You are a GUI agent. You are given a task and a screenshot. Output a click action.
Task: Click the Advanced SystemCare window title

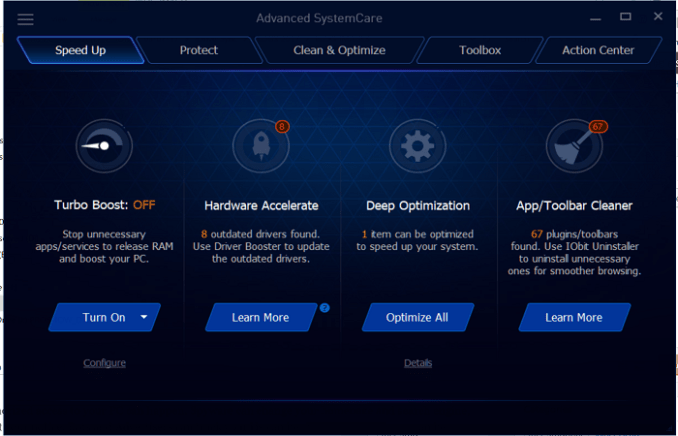(x=319, y=18)
